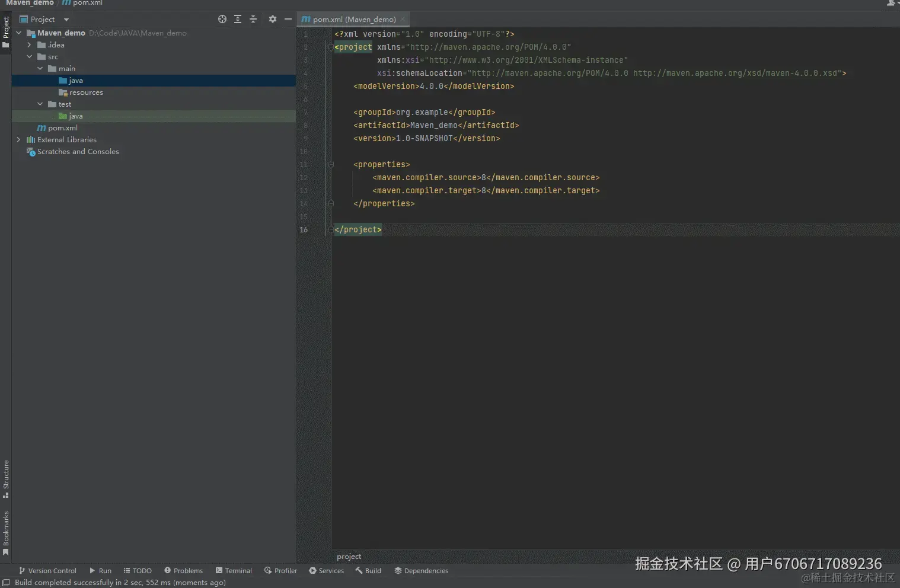The image size is (900, 588).
Task: Select the java folder under main
Action: [x=154, y=81]
